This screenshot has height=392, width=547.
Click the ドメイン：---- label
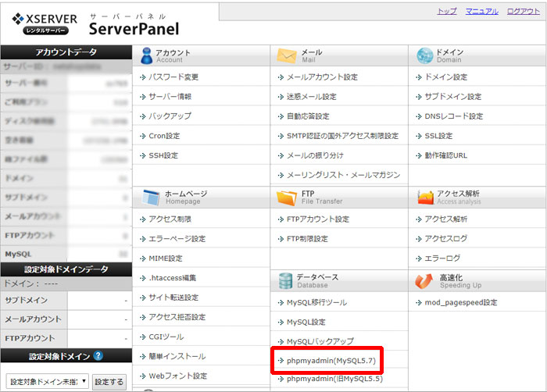point(31,283)
